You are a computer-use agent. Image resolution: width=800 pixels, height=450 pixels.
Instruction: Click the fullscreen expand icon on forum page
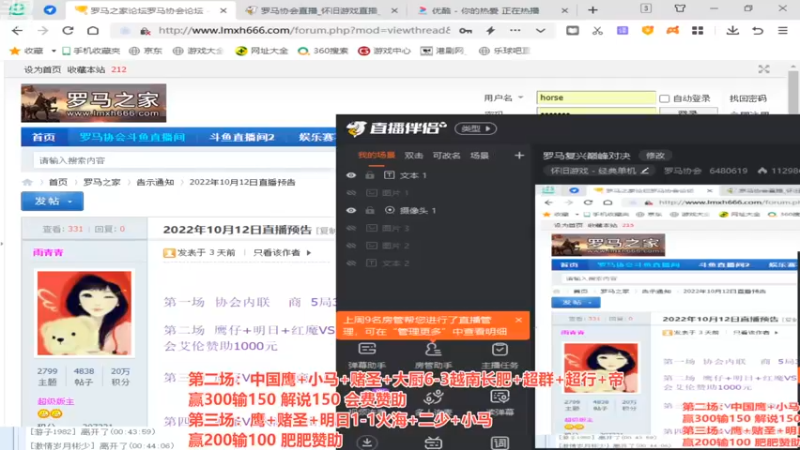[764, 69]
